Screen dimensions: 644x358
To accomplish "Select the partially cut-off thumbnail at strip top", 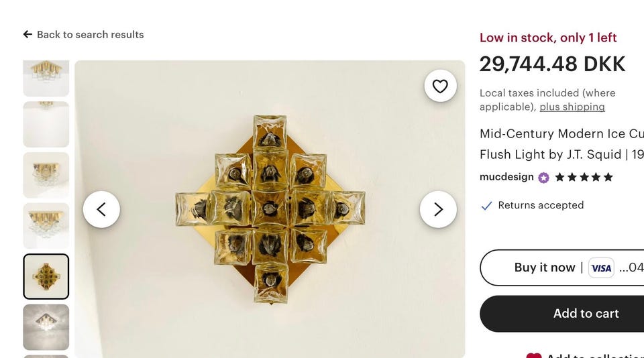I will (46, 78).
